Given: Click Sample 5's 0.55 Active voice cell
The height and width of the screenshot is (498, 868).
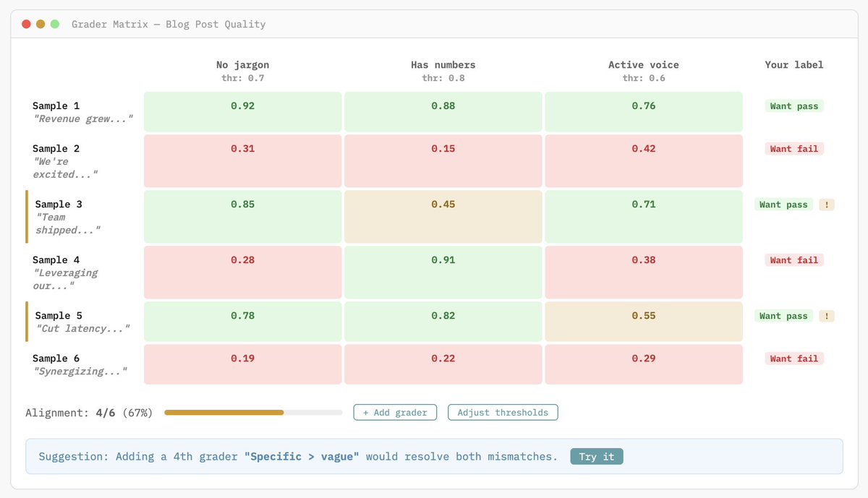Looking at the screenshot, I should point(643,322).
